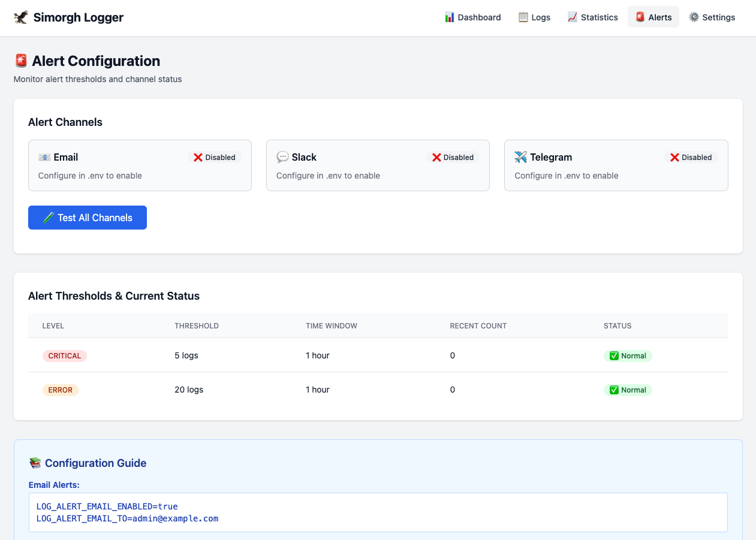This screenshot has width=756, height=540.
Task: Open the Alerts navigation tab
Action: pyautogui.click(x=653, y=17)
